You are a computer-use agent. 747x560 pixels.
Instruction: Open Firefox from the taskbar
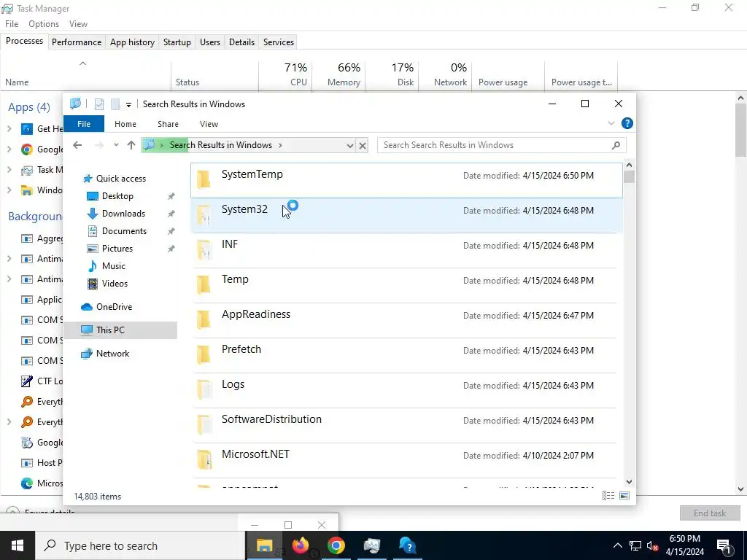point(300,545)
